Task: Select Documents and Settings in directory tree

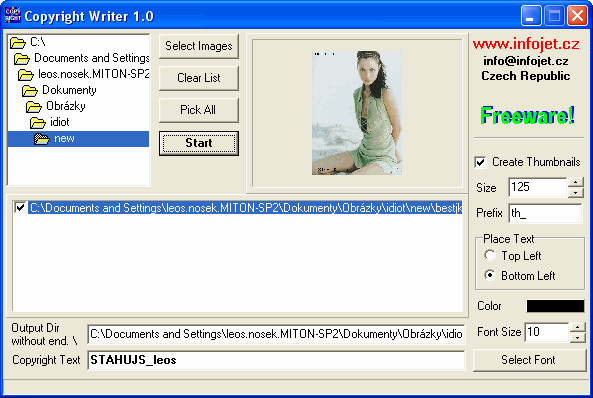Action: coord(92,58)
